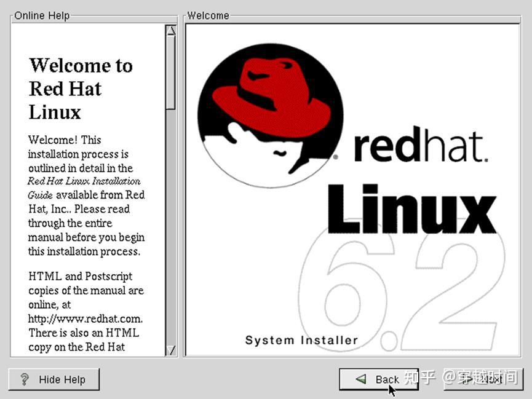Click the question mark icon on Hide Help button
532x399 pixels.
(24, 379)
